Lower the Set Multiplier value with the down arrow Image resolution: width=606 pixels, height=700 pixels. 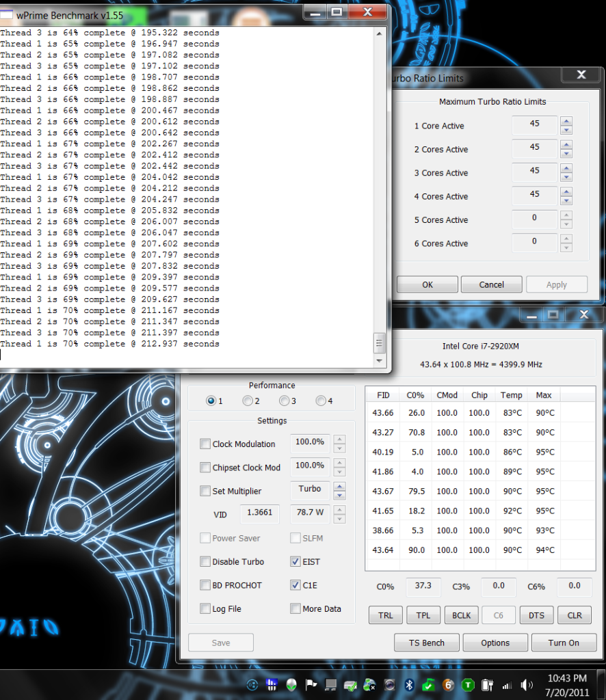tap(339, 495)
